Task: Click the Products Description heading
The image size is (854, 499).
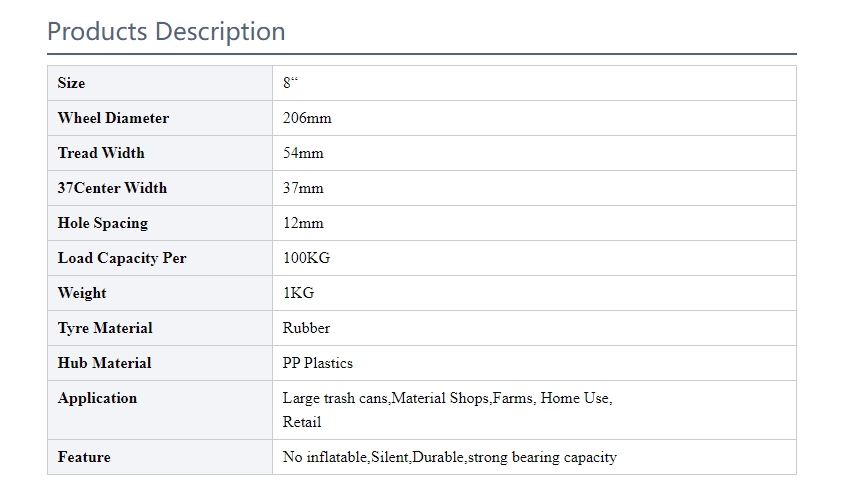Action: point(166,32)
